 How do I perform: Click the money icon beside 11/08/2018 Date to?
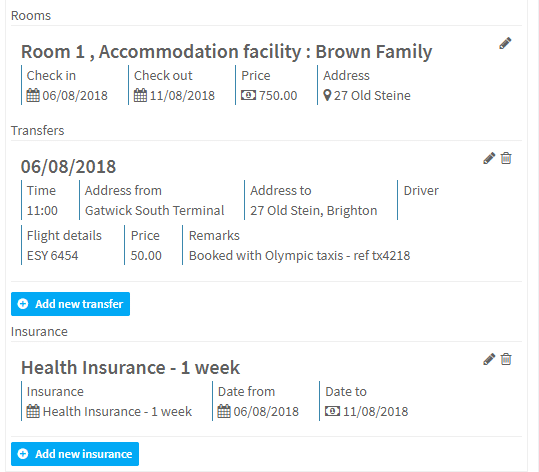tap(332, 411)
